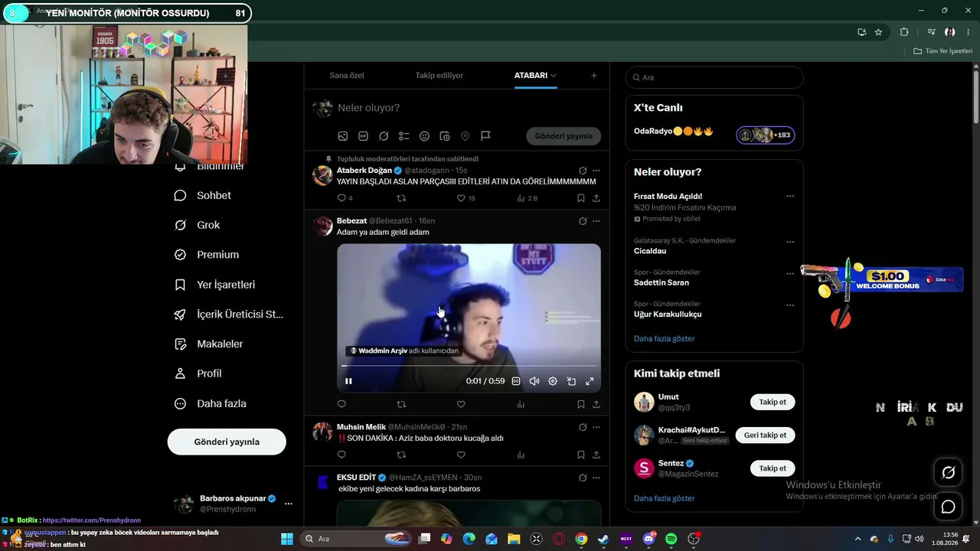
Task: Bookmark Muhsin Melik's post
Action: (581, 455)
